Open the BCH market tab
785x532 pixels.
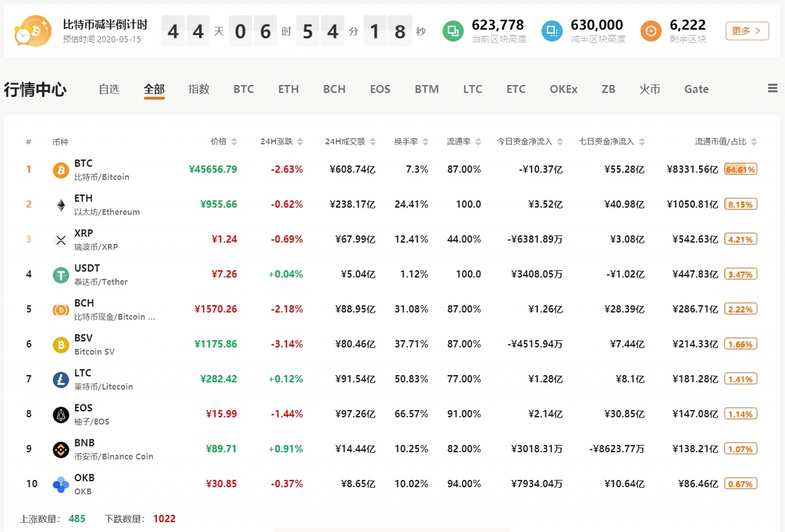click(334, 89)
